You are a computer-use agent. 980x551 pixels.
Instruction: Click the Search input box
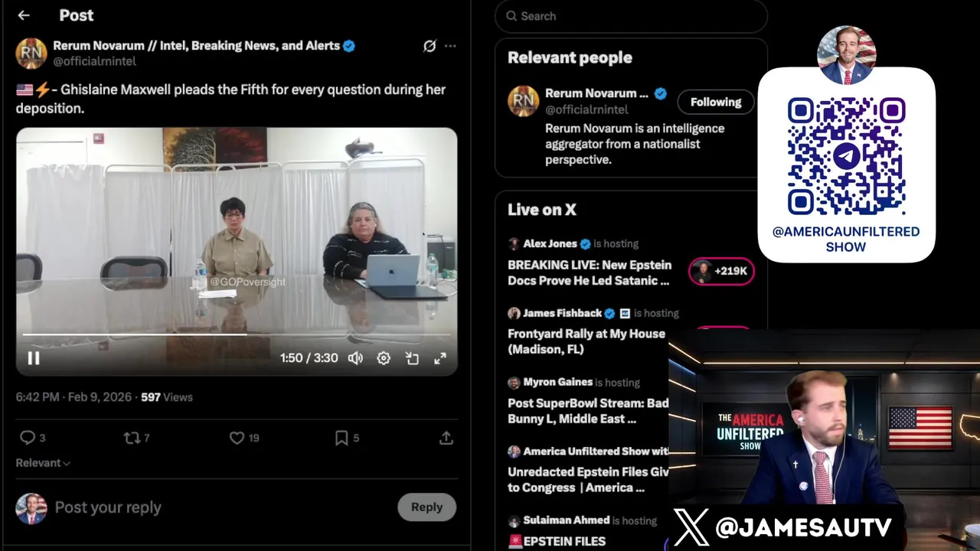pos(631,16)
